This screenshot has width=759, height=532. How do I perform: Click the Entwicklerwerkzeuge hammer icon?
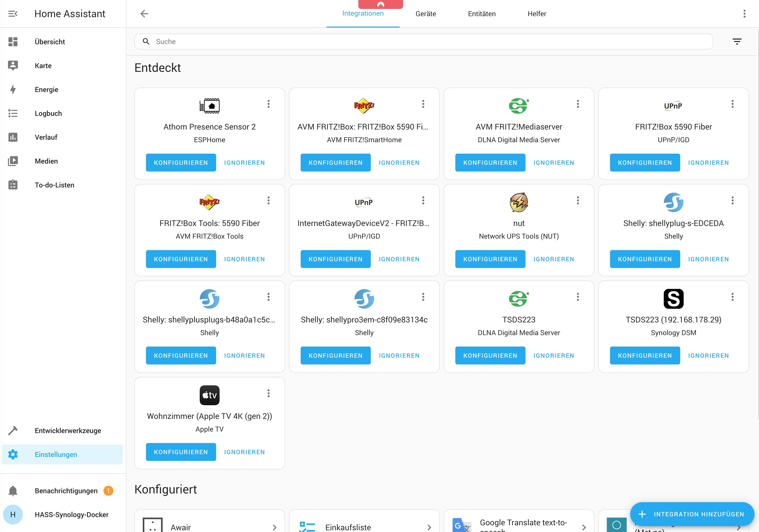coord(13,431)
